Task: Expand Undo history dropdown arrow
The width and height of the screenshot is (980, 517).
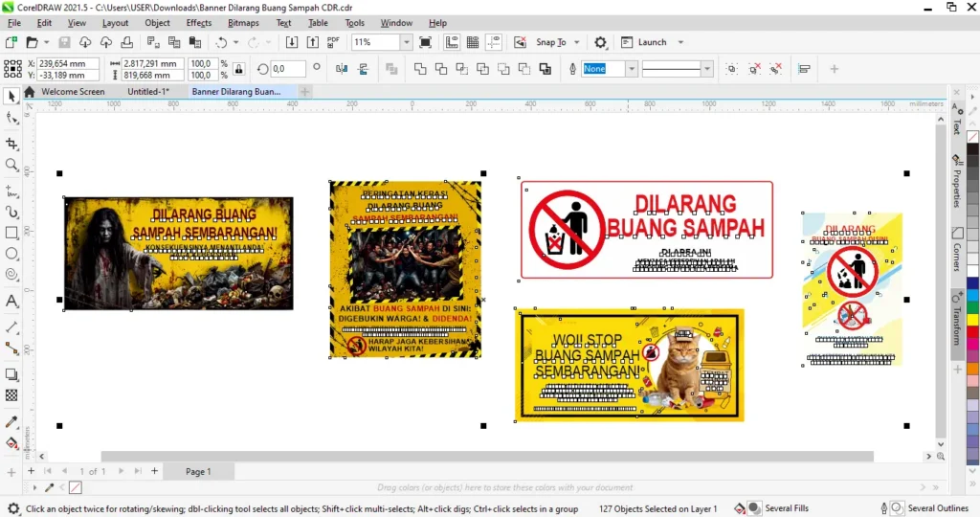Action: pos(235,42)
